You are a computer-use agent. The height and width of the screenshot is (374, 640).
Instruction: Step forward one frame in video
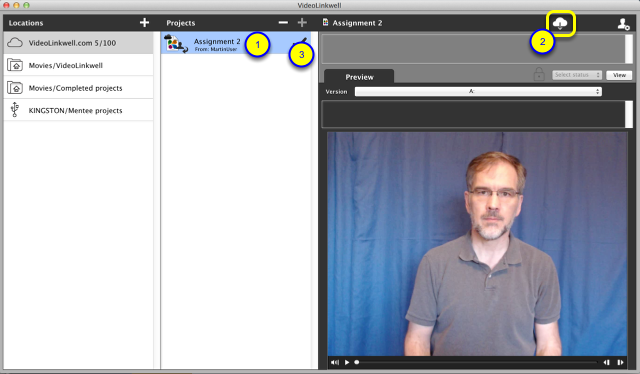pyautogui.click(x=620, y=362)
